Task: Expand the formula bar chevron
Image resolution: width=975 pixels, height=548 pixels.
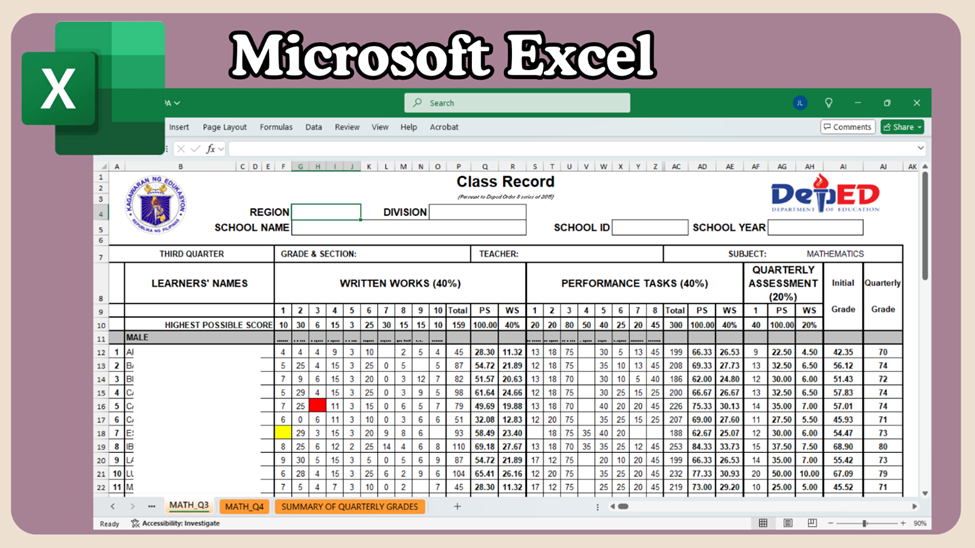Action: (920, 148)
